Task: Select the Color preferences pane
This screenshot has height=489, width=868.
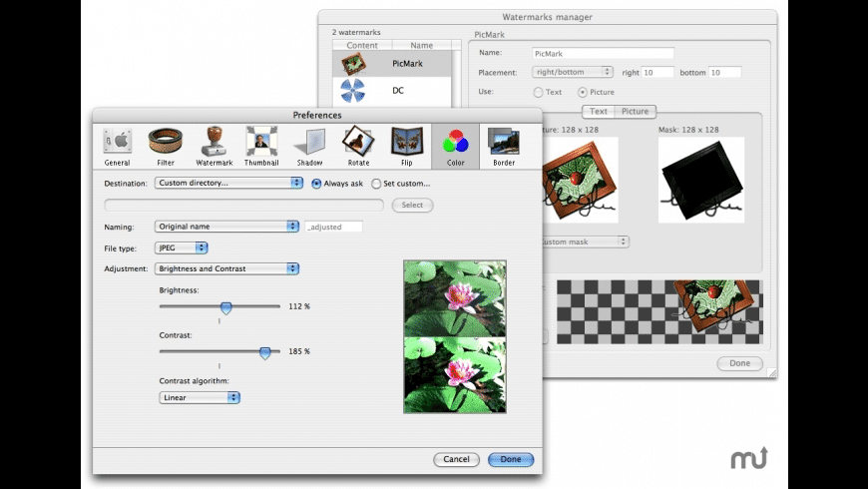Action: (455, 147)
